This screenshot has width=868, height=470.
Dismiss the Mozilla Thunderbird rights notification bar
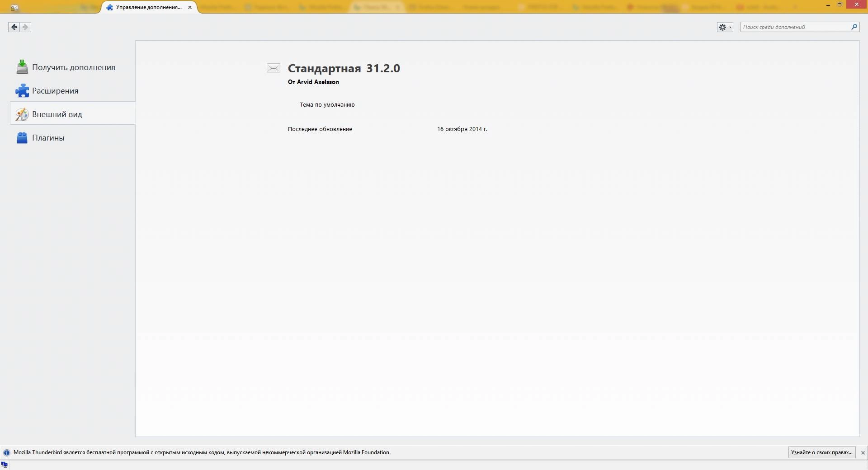[863, 453]
